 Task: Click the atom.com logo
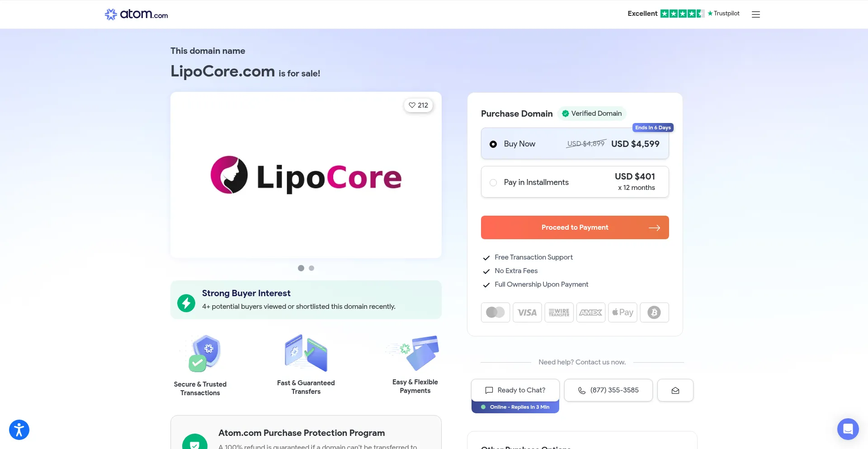tap(136, 14)
